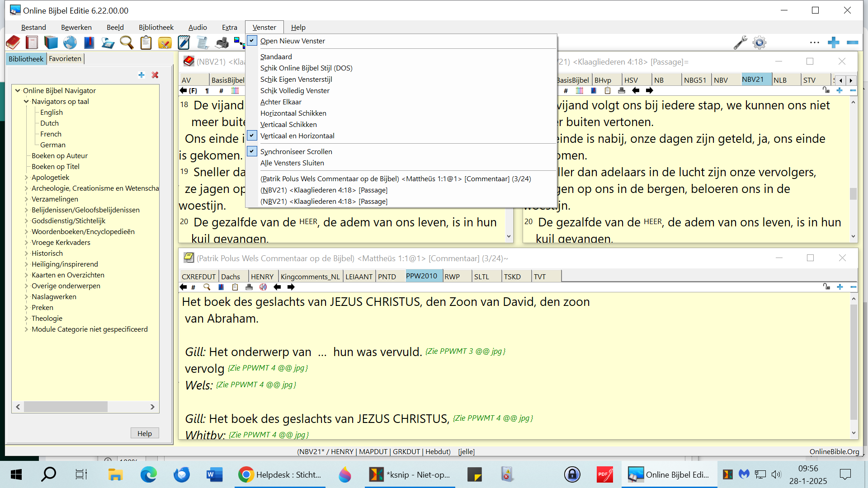868x488 pixels.
Task: Expand the Theologie category
Action: coord(26,319)
